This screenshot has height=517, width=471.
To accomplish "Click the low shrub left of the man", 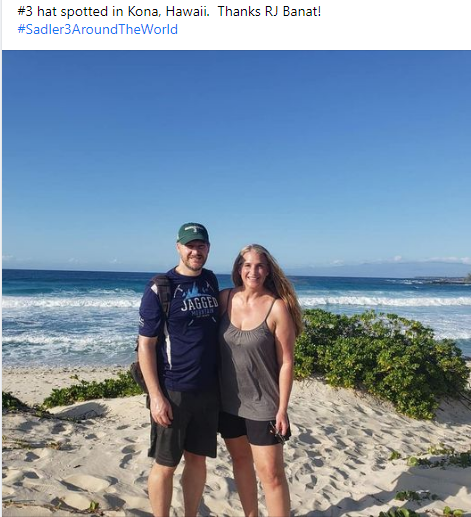I will click(92, 388).
